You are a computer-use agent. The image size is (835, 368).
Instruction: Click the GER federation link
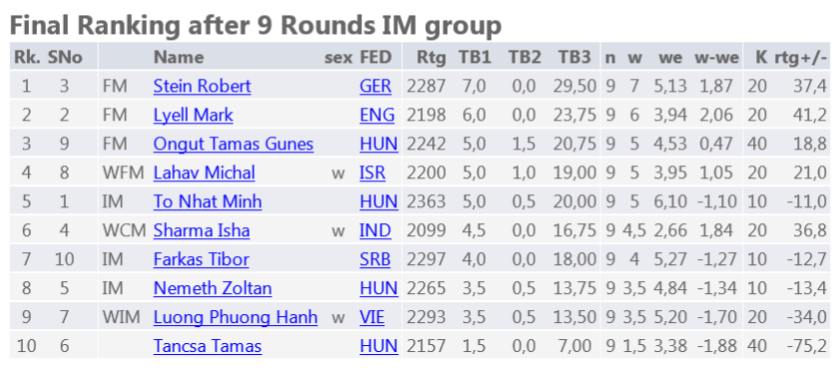[375, 86]
